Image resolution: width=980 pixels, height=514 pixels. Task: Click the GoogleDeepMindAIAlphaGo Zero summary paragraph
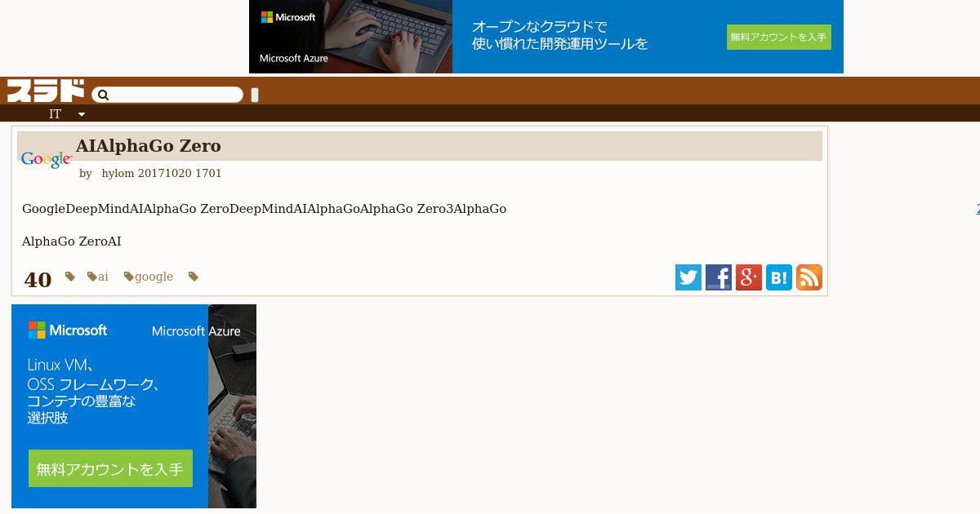click(264, 209)
